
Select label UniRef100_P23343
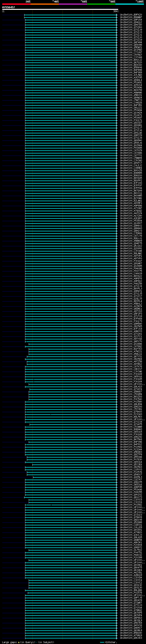coord(131,414)
